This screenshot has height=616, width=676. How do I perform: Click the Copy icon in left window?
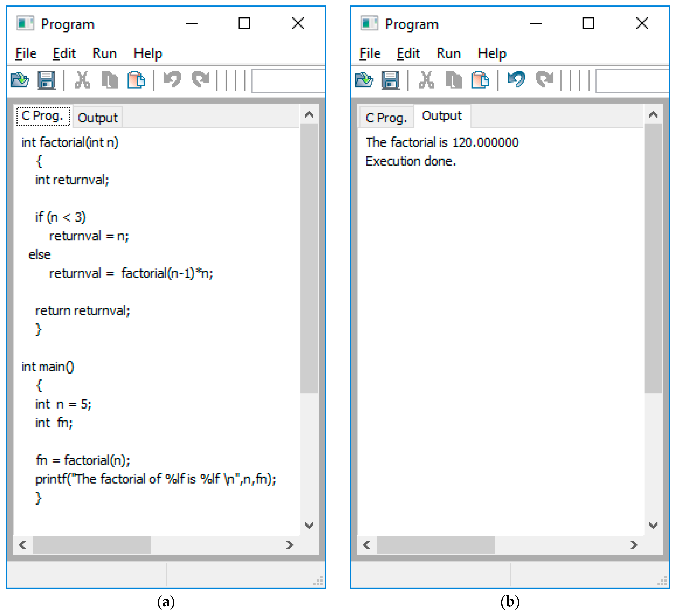pyautogui.click(x=110, y=80)
